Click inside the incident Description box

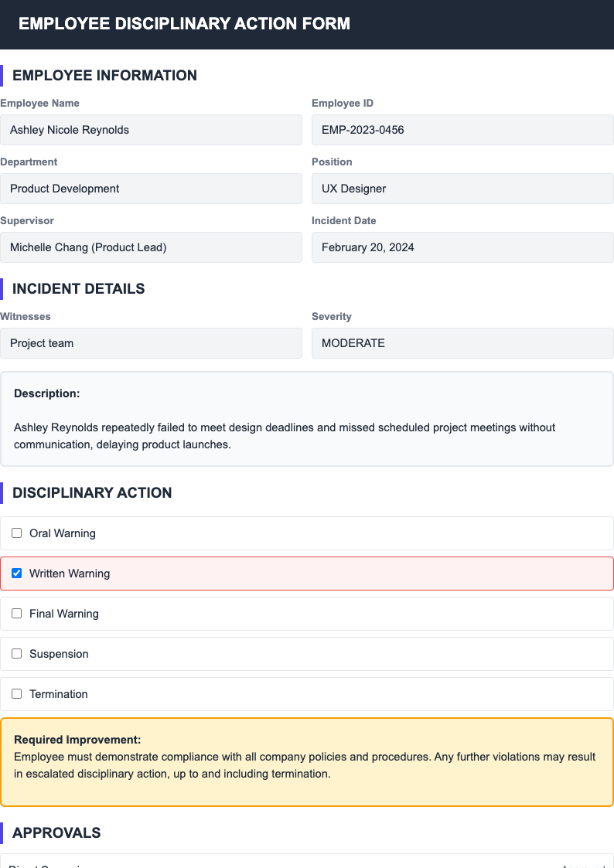point(307,417)
